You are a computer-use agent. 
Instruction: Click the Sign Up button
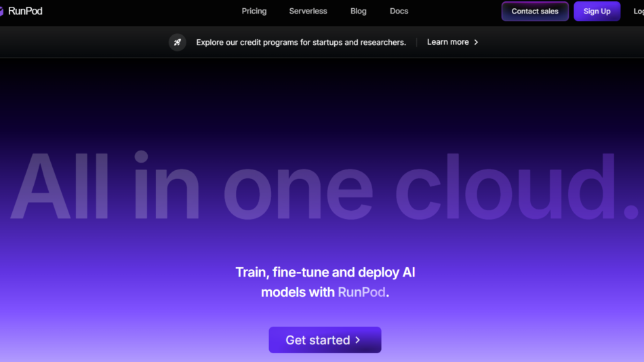click(x=597, y=11)
